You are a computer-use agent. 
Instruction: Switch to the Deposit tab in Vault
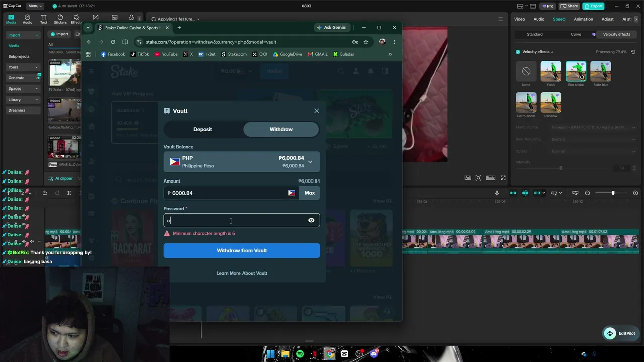pyautogui.click(x=203, y=129)
